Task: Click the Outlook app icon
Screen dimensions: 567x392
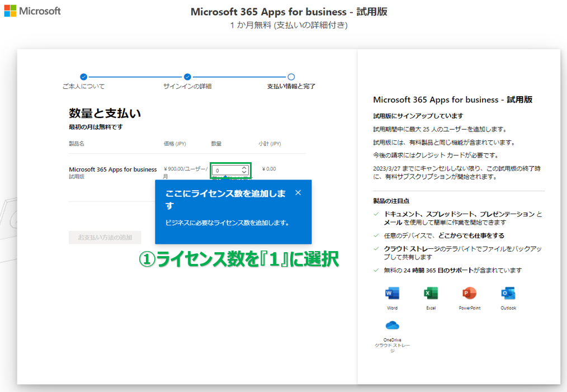Action: click(508, 293)
